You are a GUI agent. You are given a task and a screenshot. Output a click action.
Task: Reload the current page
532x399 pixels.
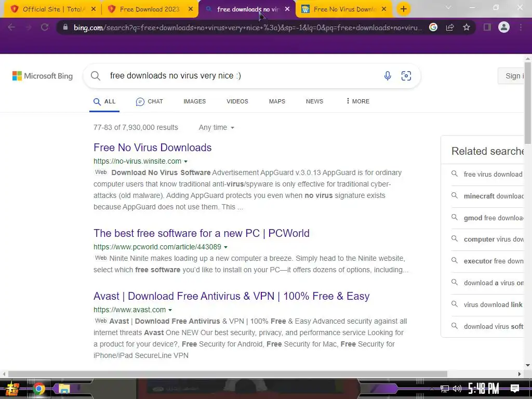pos(45,27)
